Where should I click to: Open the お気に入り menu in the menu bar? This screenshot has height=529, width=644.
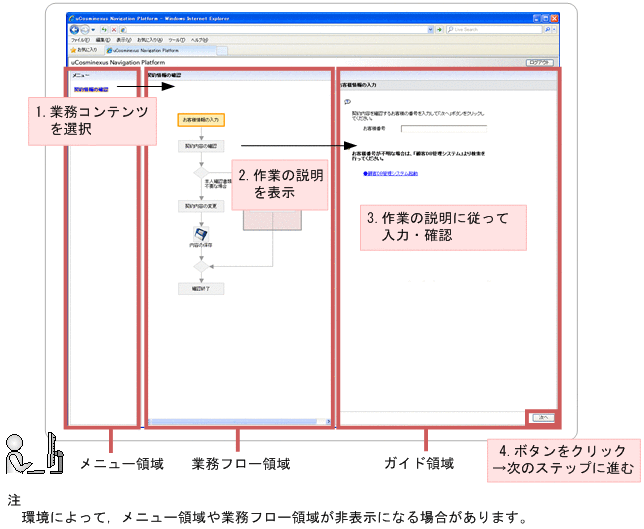point(150,40)
